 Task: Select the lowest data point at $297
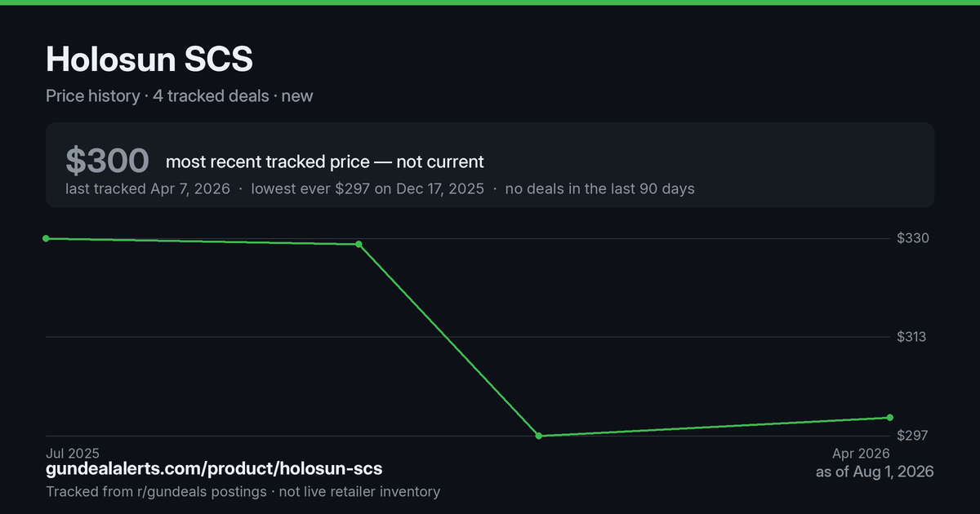(539, 436)
